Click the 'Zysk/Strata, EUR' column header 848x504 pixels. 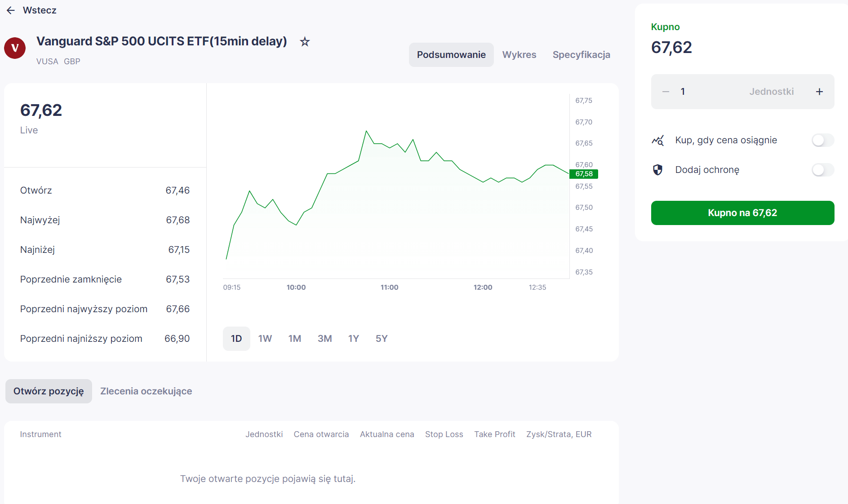pos(559,434)
